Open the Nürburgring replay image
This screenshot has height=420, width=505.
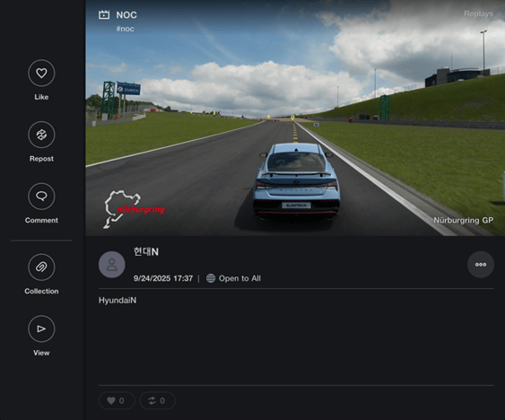coord(295,118)
